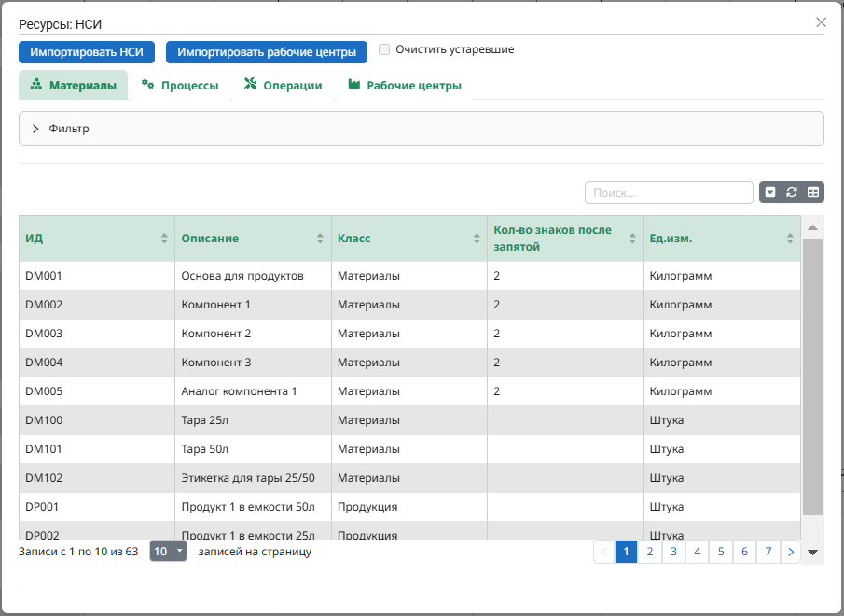844x616 pixels.
Task: Select row DM003
Action: (409, 334)
